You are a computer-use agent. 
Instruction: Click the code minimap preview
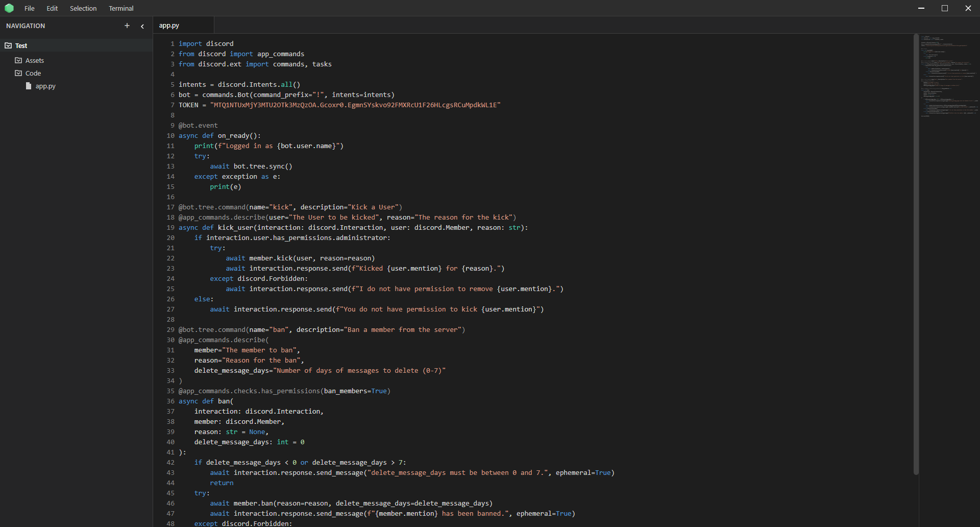[949, 77]
